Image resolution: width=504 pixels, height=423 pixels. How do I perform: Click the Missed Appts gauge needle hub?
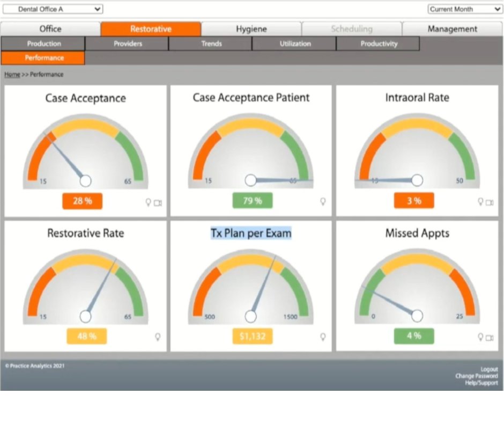[417, 316]
